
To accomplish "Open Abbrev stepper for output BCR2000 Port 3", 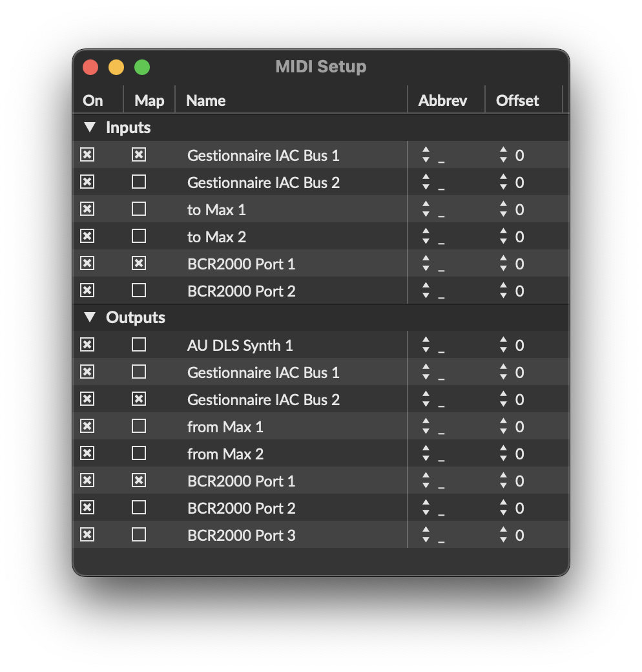I will pos(426,535).
